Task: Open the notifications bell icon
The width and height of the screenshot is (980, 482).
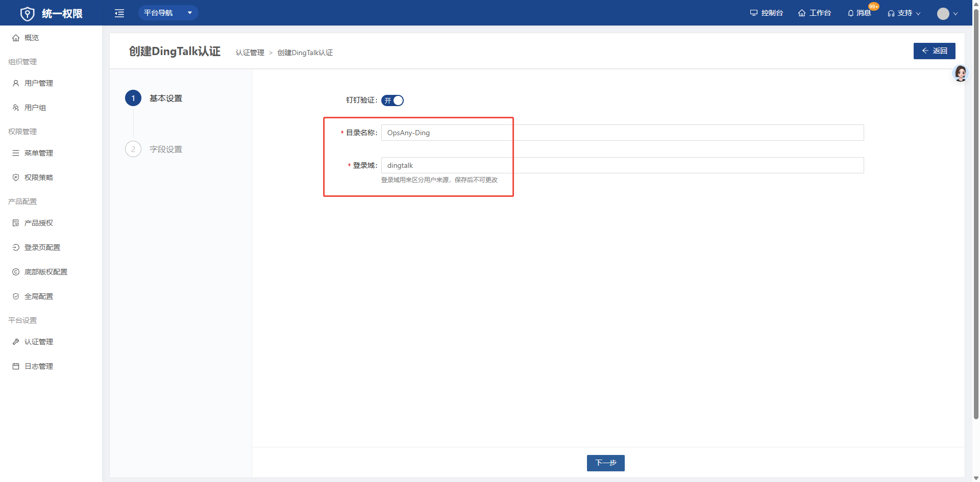Action: 851,13
